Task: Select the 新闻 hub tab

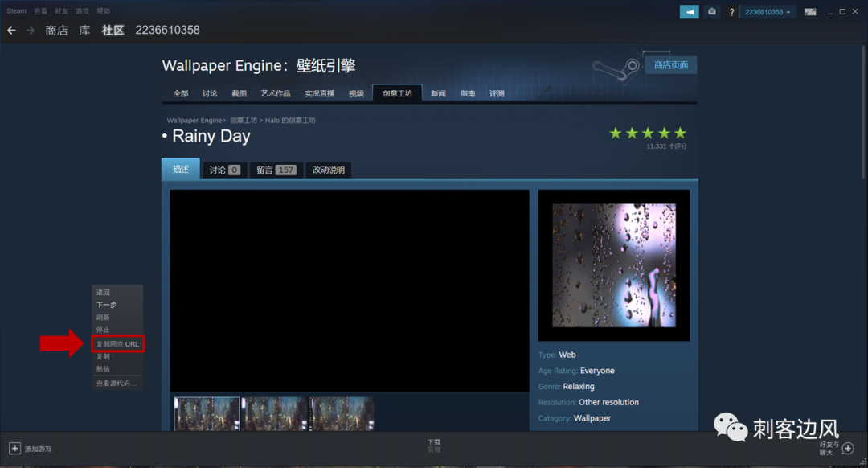Action: 439,93
